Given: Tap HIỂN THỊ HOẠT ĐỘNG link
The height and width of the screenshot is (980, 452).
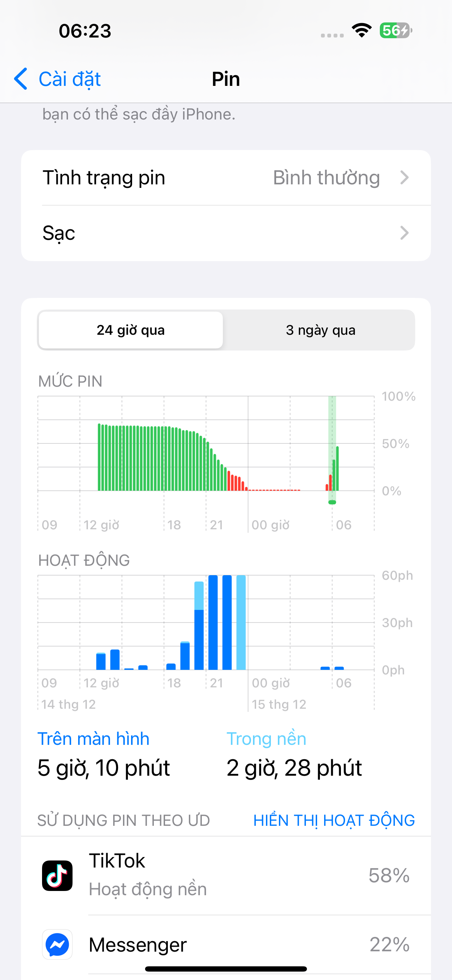Looking at the screenshot, I should [334, 820].
